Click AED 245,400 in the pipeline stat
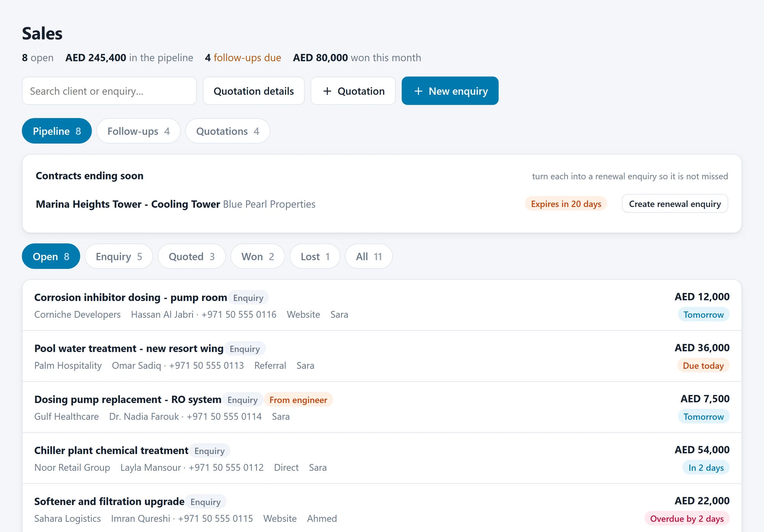Viewport: 764px width, 532px height. click(129, 58)
